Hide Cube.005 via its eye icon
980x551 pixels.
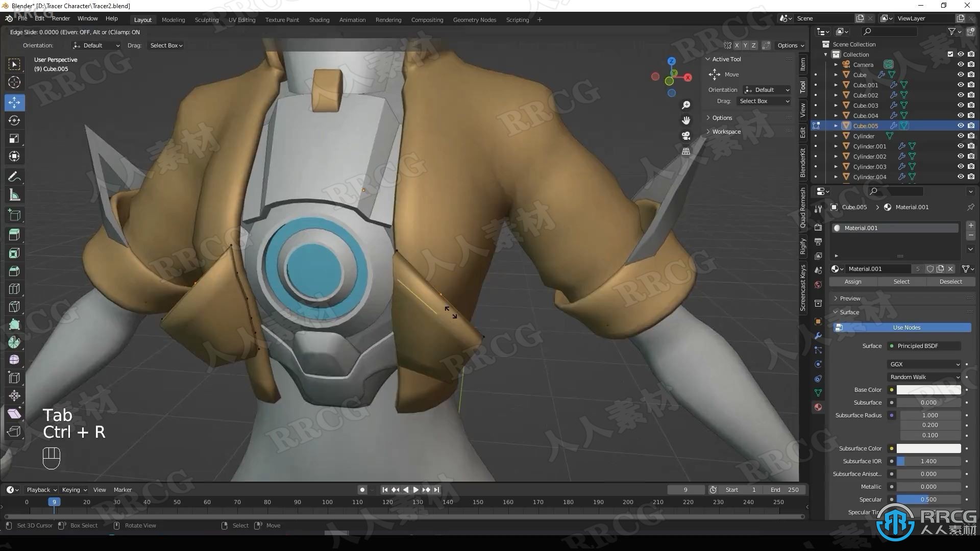(x=961, y=126)
